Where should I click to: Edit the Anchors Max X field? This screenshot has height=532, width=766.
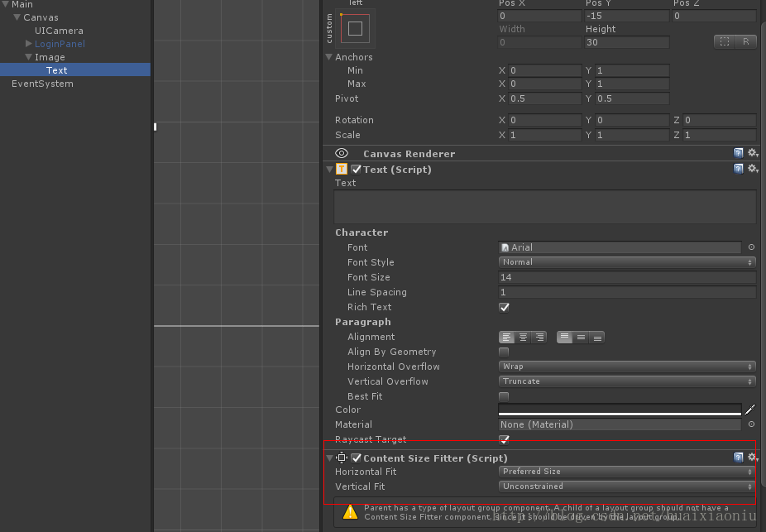pyautogui.click(x=544, y=84)
